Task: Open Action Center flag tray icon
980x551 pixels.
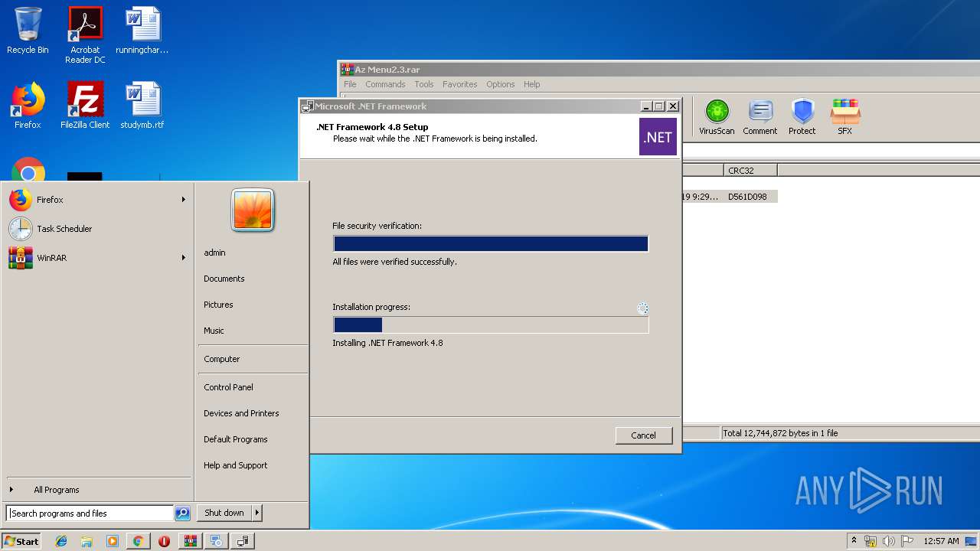Action: [x=906, y=541]
